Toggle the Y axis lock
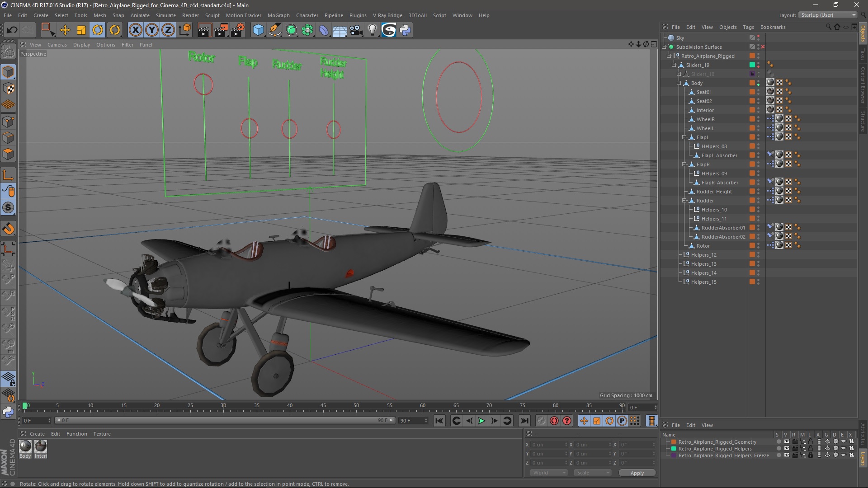 point(152,30)
